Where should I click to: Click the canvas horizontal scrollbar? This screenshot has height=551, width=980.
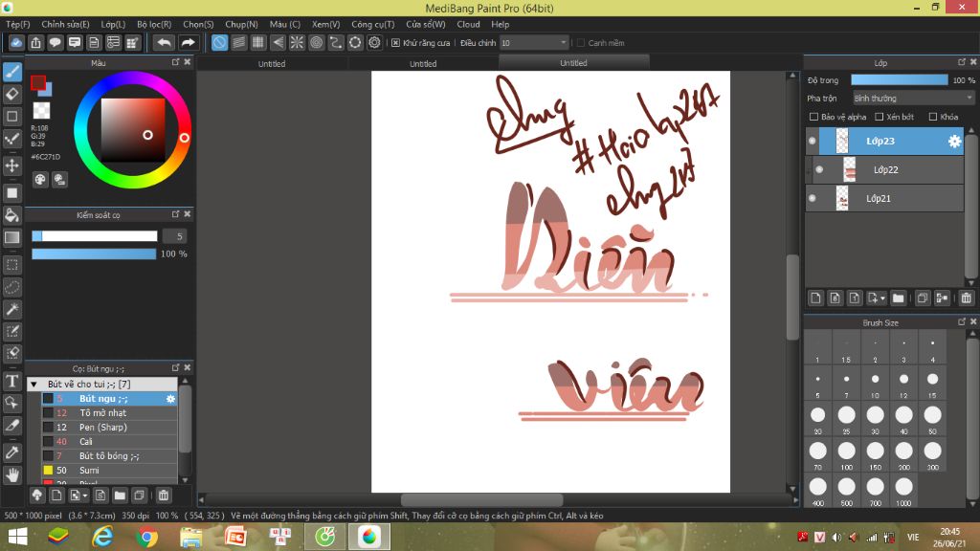[481, 499]
